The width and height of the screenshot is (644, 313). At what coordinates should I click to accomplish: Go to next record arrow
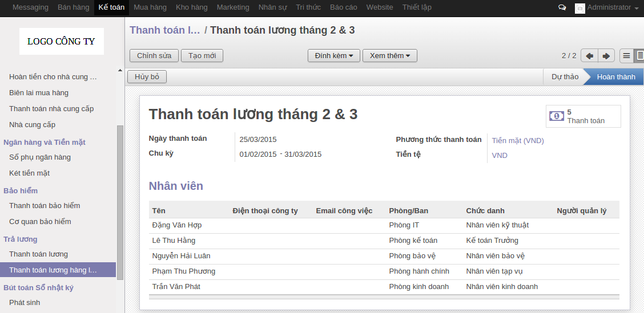[x=606, y=56]
